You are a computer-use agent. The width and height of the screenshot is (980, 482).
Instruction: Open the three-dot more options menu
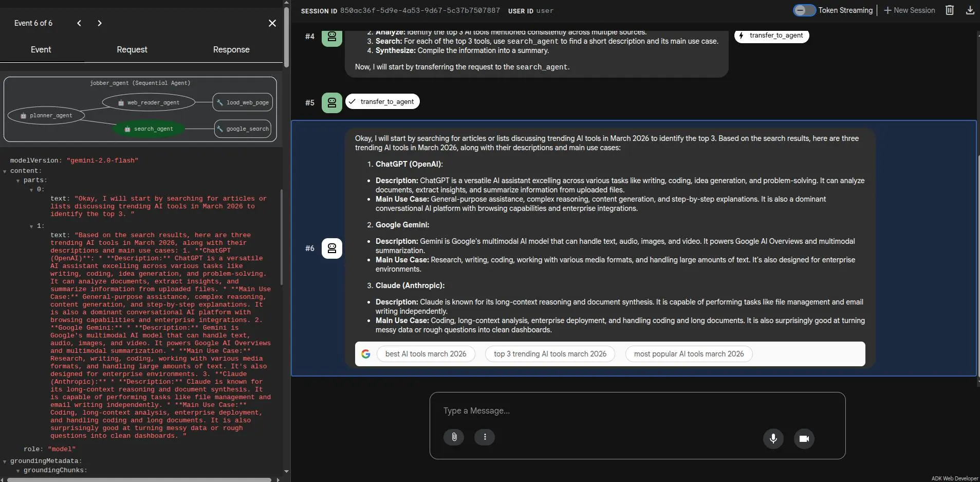[484, 437]
